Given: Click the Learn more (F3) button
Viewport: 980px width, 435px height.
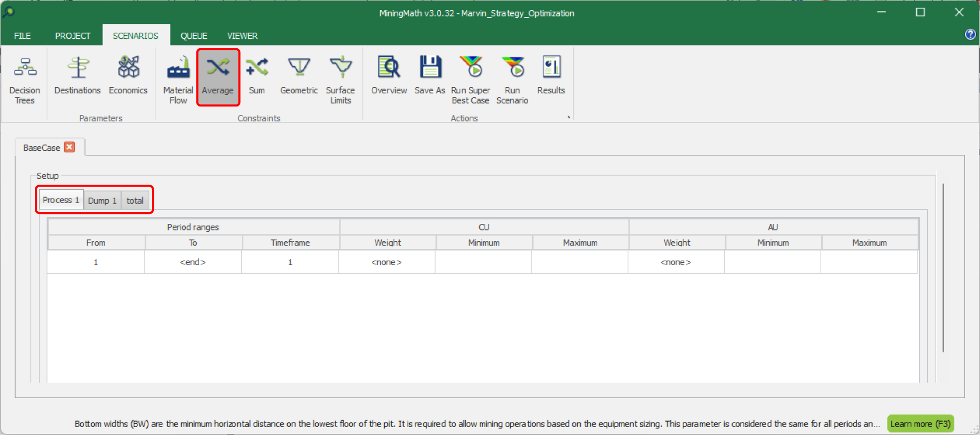Looking at the screenshot, I should point(920,424).
